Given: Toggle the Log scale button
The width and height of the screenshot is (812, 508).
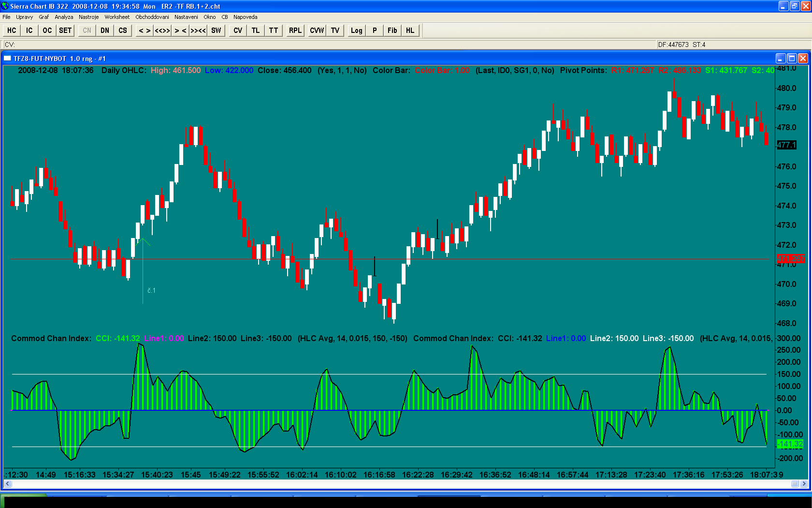Looking at the screenshot, I should coord(356,30).
